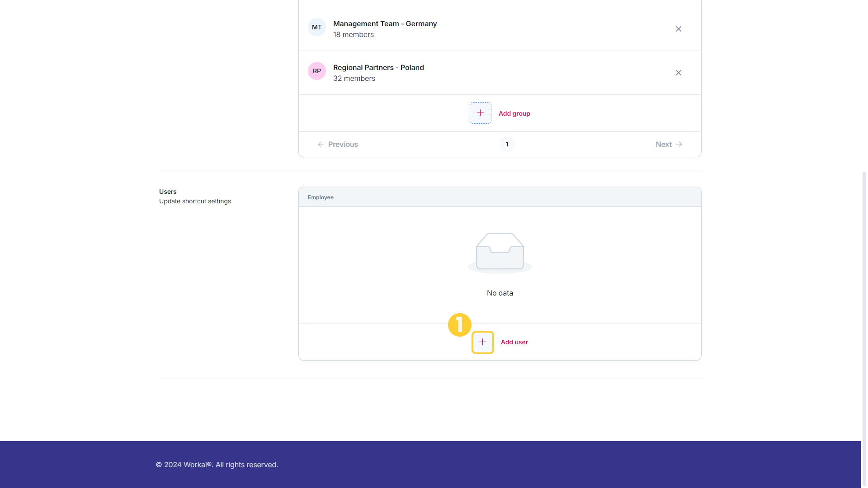The height and width of the screenshot is (488, 868).
Task: Remove the Management Team - Germany group
Action: pos(678,29)
